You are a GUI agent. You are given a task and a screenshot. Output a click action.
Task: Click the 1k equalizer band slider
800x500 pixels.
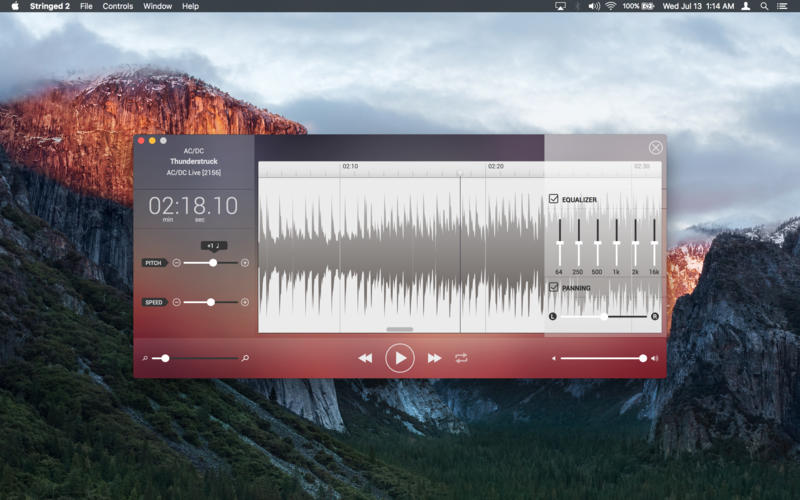tap(616, 243)
